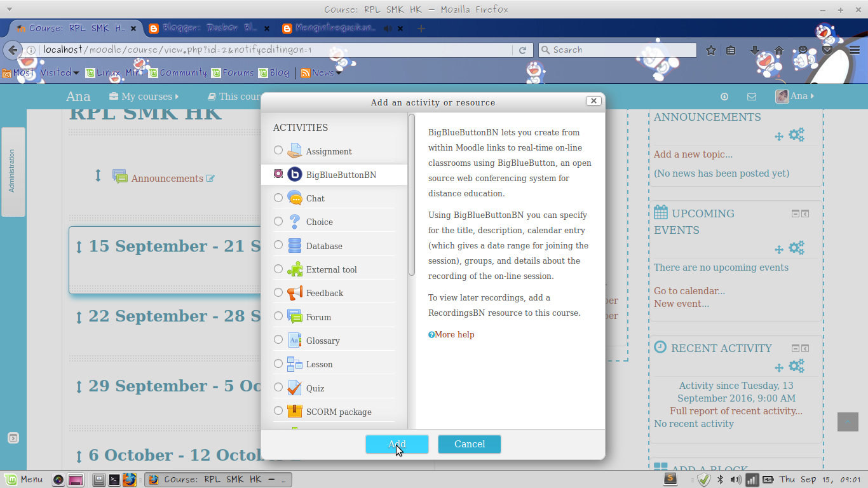The image size is (868, 488).
Task: Click move handle for 15 September section
Action: 79,247
